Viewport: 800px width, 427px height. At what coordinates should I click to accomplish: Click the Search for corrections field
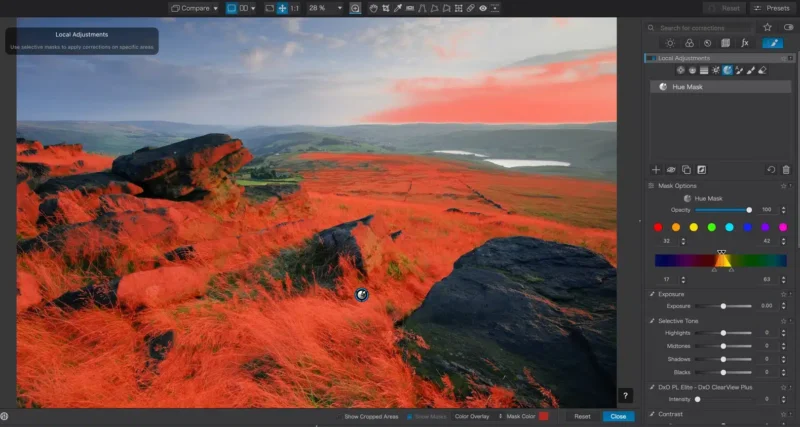(x=700, y=28)
